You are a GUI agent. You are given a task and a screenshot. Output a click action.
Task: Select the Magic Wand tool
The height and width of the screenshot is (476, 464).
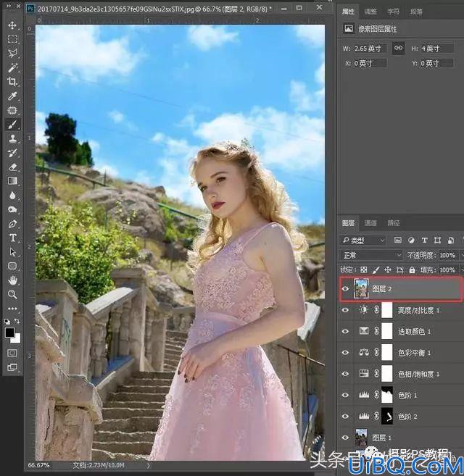pyautogui.click(x=12, y=67)
